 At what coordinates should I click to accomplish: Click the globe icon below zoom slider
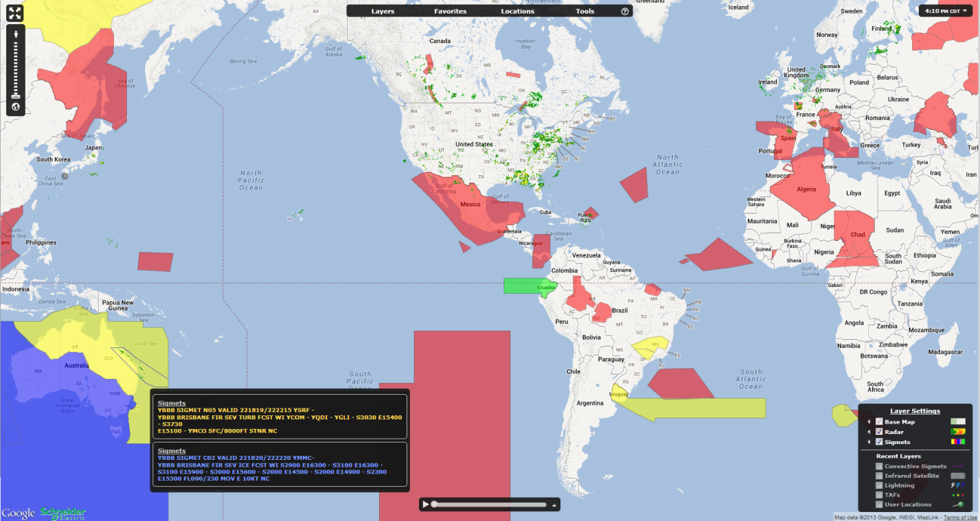pos(14,107)
